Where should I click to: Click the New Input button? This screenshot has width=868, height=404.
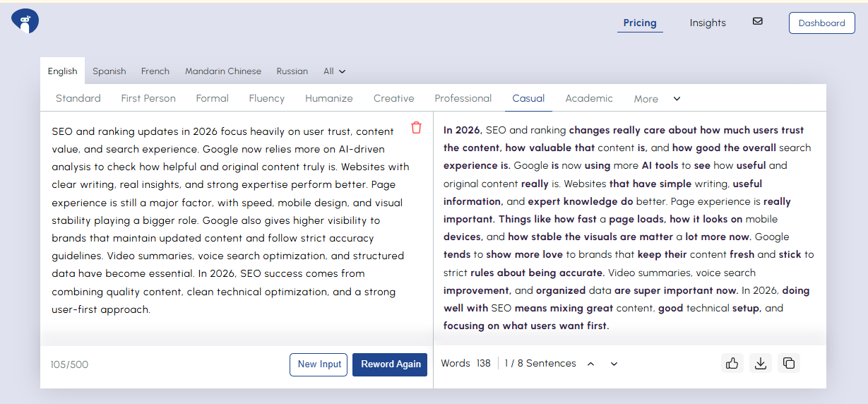point(319,364)
